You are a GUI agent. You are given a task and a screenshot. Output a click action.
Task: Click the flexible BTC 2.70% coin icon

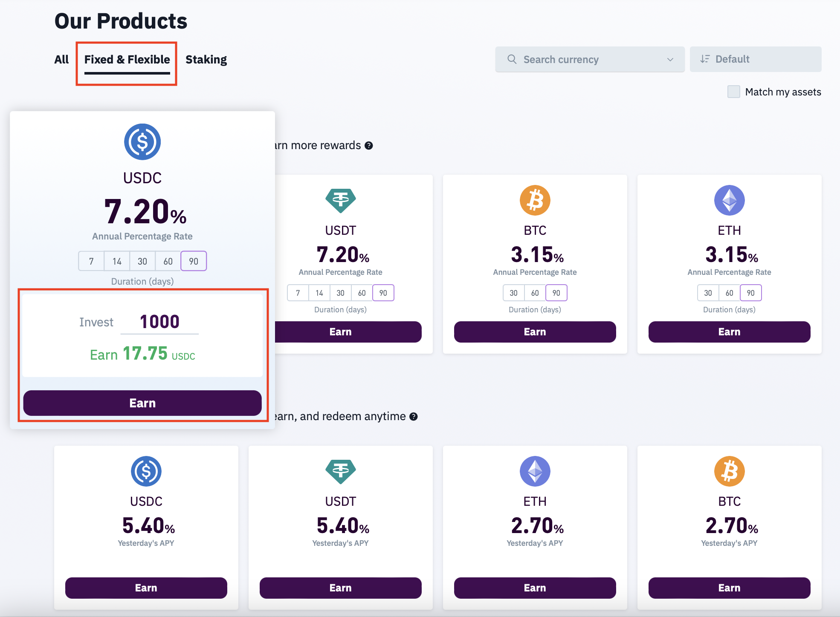[729, 471]
